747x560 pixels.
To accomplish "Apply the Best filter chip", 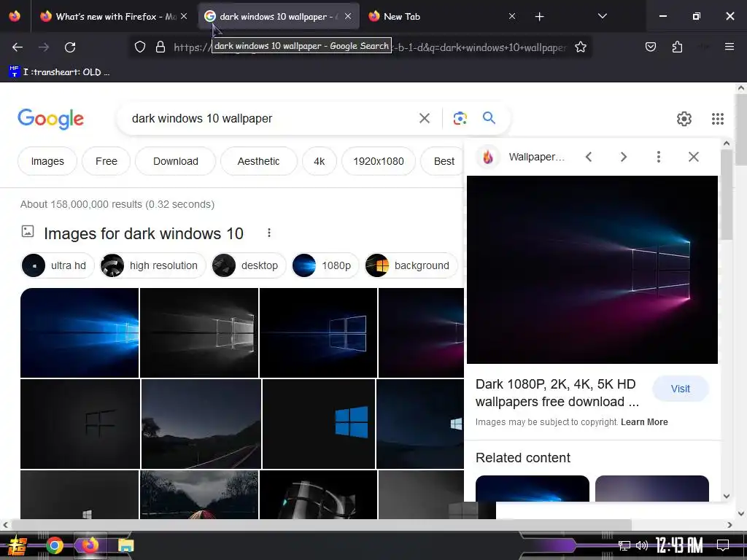I will (443, 161).
